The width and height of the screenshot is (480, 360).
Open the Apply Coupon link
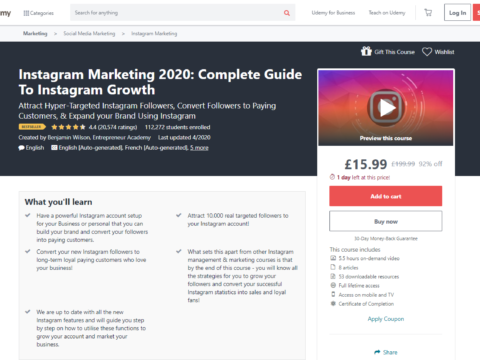(386, 319)
